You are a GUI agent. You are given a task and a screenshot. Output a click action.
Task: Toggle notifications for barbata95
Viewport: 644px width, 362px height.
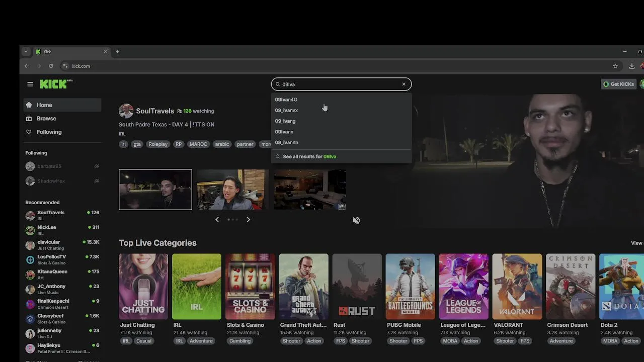97,166
